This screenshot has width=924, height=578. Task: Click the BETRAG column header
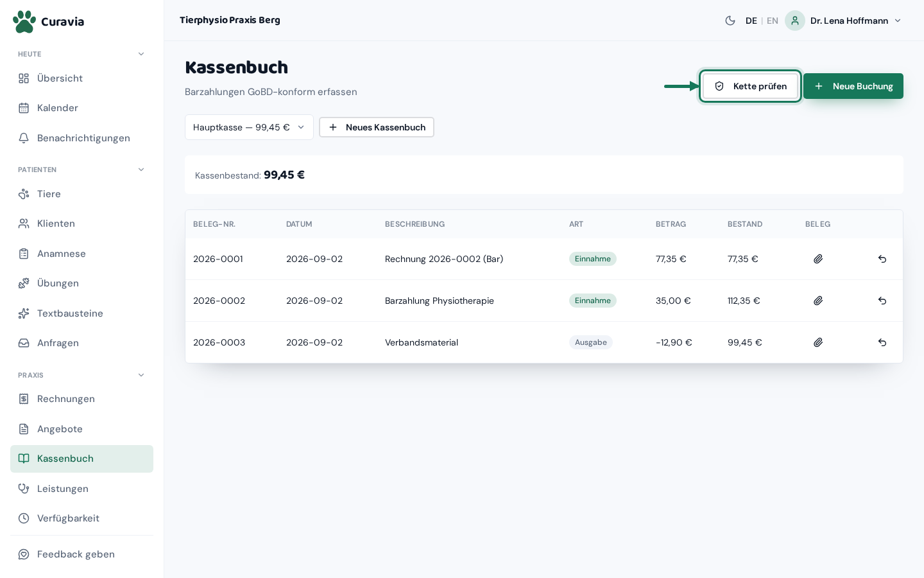[x=671, y=224]
